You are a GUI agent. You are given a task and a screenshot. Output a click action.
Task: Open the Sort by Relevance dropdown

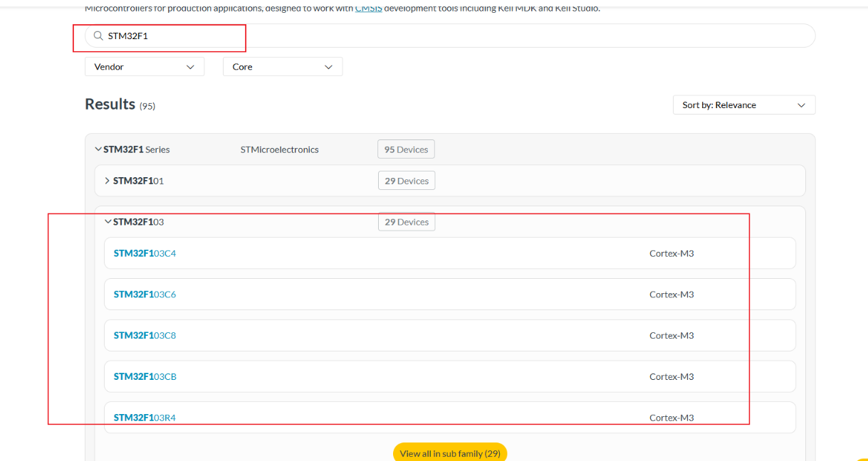pyautogui.click(x=744, y=105)
